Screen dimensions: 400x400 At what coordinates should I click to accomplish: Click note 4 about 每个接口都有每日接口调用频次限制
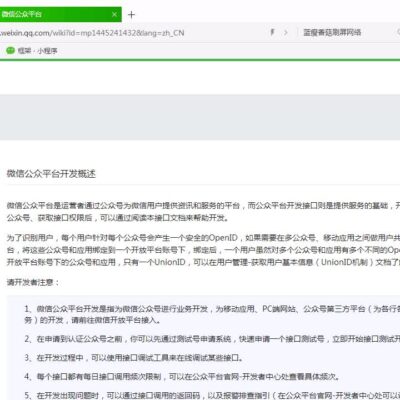pyautogui.click(x=182, y=377)
